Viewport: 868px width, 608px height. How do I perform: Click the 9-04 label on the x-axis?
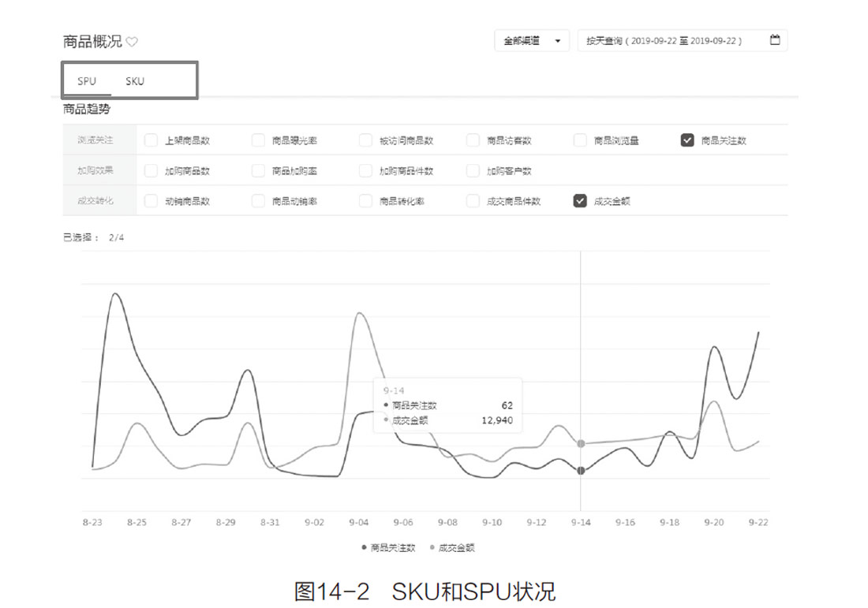click(x=358, y=522)
